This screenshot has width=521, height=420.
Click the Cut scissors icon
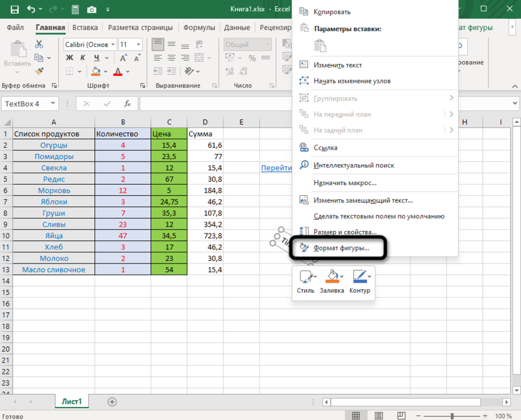39,44
